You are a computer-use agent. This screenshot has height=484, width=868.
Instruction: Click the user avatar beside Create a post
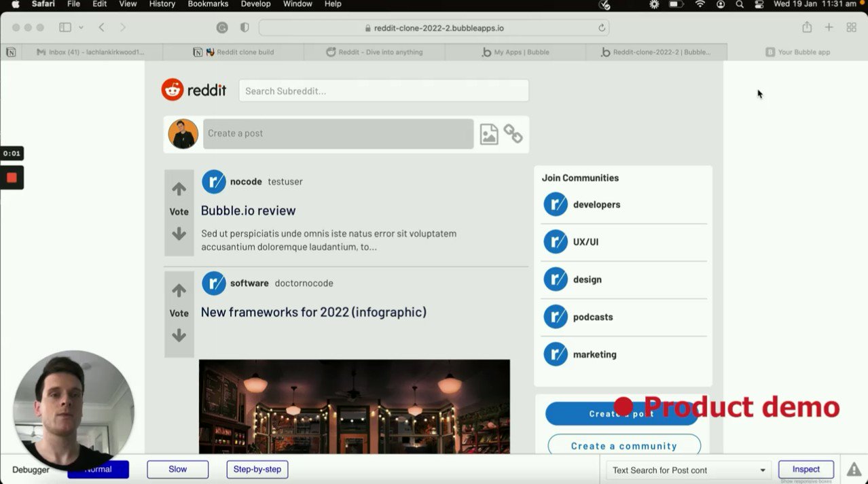click(x=183, y=134)
